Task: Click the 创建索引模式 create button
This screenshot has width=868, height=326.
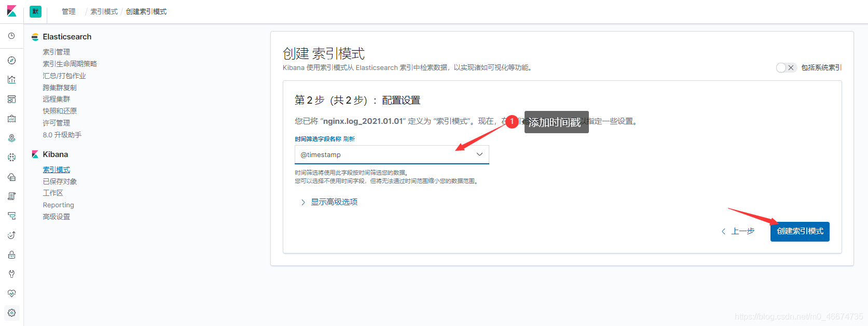Action: tap(800, 231)
